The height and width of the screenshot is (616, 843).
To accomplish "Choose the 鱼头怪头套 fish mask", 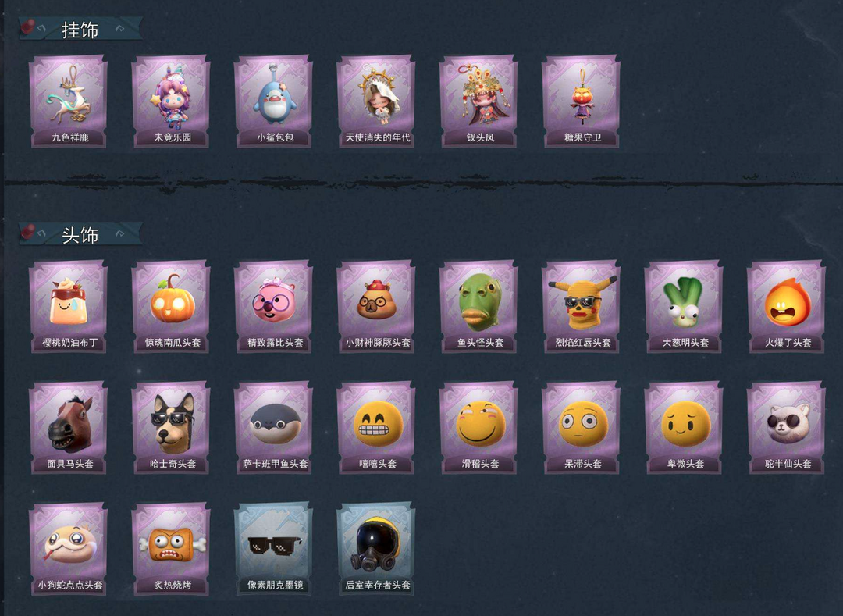I will tap(479, 306).
